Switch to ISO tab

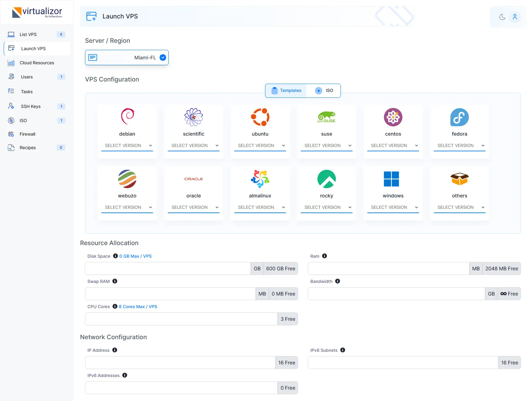pyautogui.click(x=324, y=90)
